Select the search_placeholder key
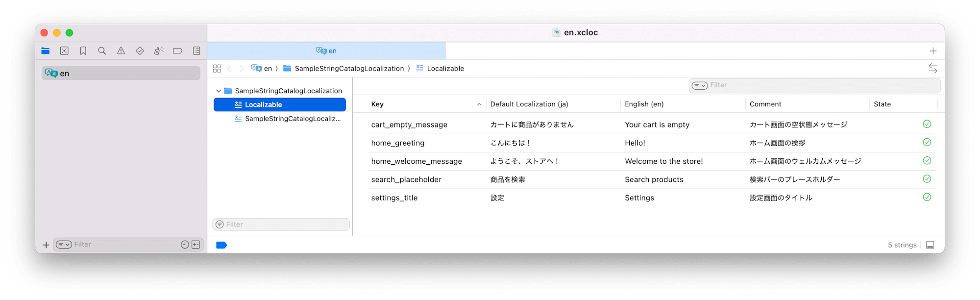The height and width of the screenshot is (300, 980). click(x=406, y=180)
